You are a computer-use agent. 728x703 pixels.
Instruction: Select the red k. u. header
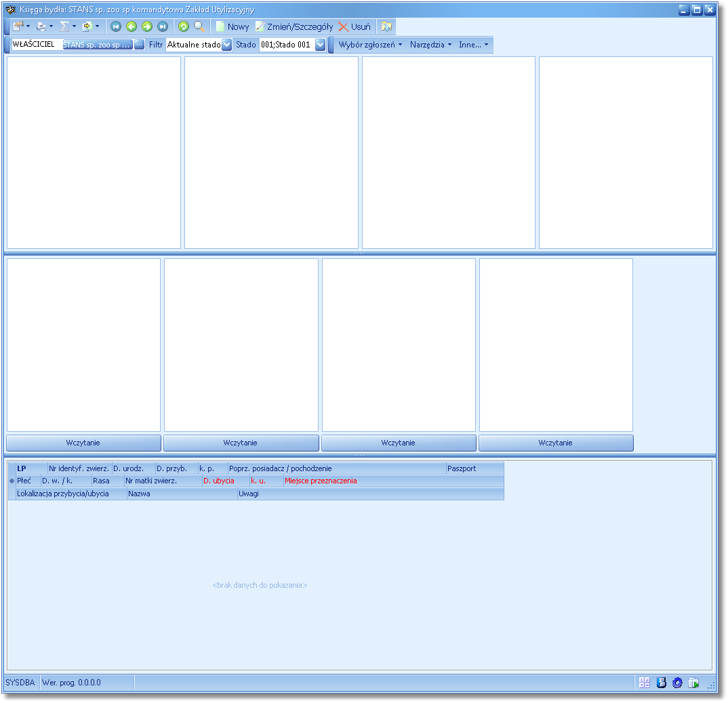click(266, 481)
